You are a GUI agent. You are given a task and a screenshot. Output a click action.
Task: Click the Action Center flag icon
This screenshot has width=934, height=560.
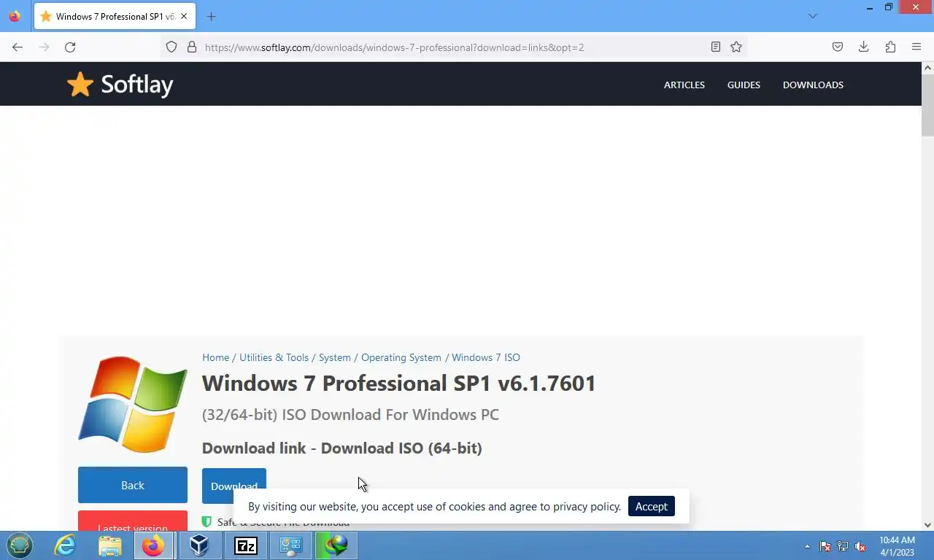coord(825,546)
